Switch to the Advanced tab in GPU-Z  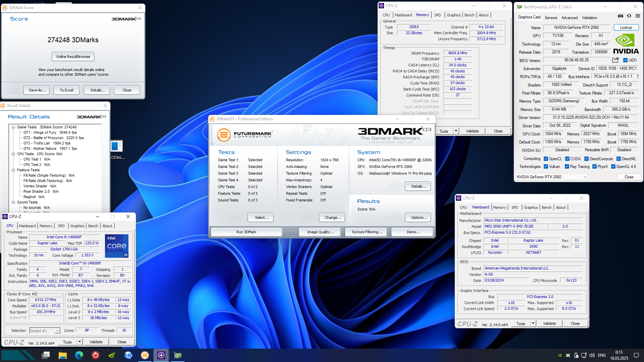click(570, 18)
